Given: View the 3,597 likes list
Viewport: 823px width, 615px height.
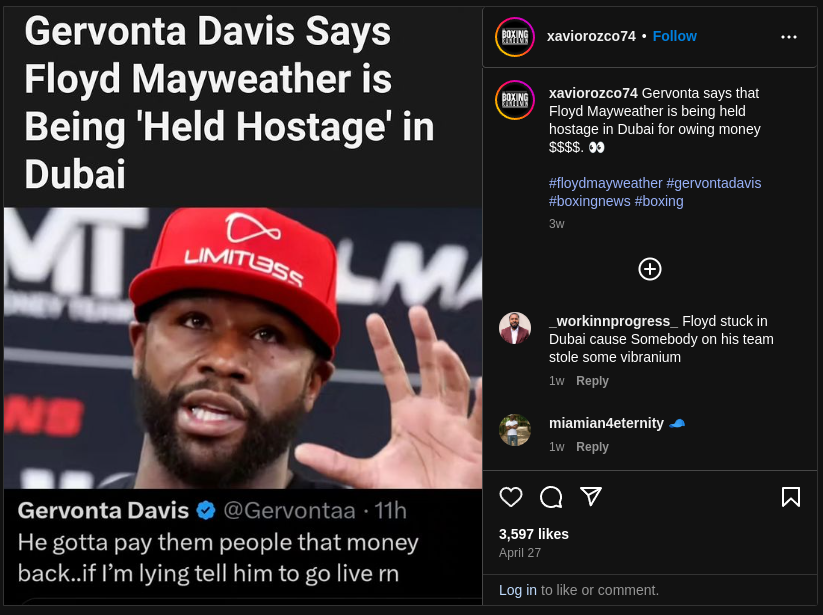Looking at the screenshot, I should pos(533,534).
